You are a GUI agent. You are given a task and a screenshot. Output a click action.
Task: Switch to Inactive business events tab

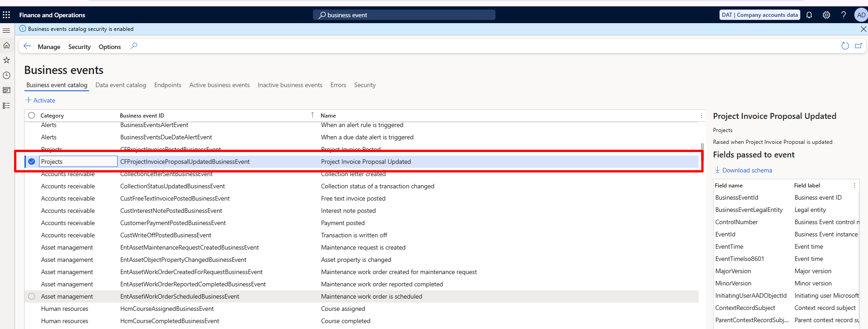(x=290, y=85)
